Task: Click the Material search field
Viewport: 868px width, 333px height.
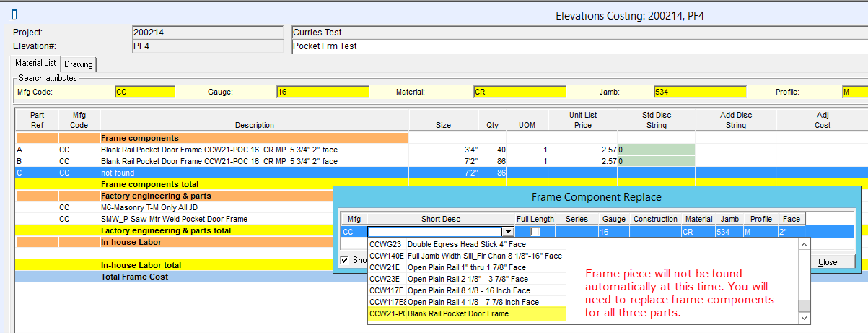Action: (519, 92)
